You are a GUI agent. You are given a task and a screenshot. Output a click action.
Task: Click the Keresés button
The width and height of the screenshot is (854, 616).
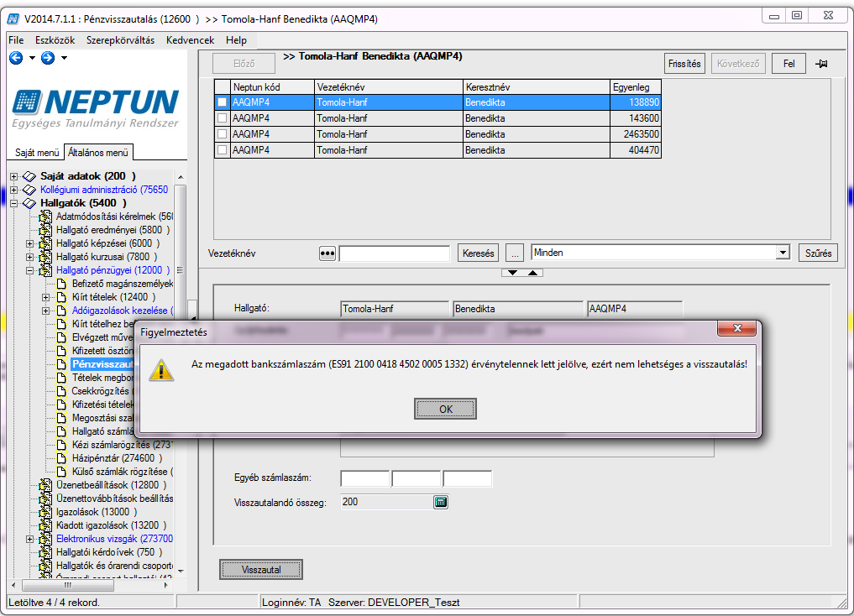point(478,253)
